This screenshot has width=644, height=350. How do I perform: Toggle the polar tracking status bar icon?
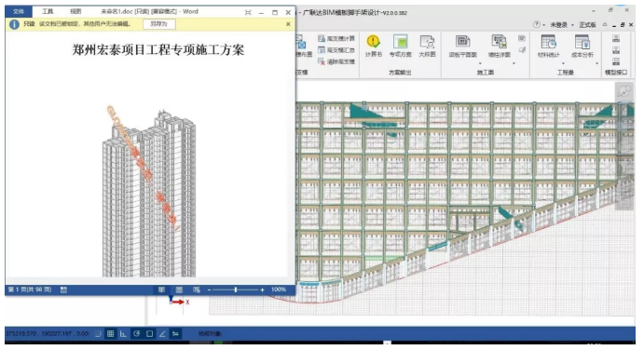[136, 333]
